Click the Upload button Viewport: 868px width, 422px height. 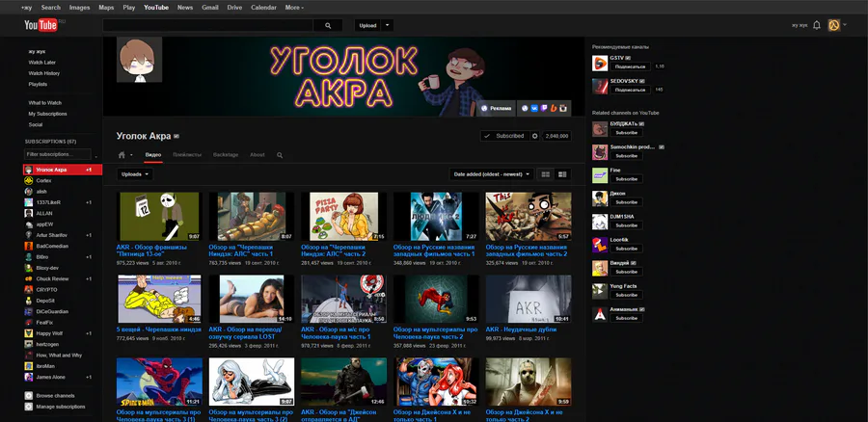[367, 25]
